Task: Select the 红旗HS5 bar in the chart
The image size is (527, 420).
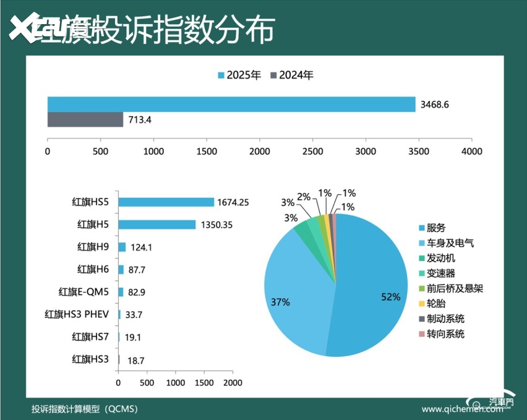Action: [x=166, y=202]
